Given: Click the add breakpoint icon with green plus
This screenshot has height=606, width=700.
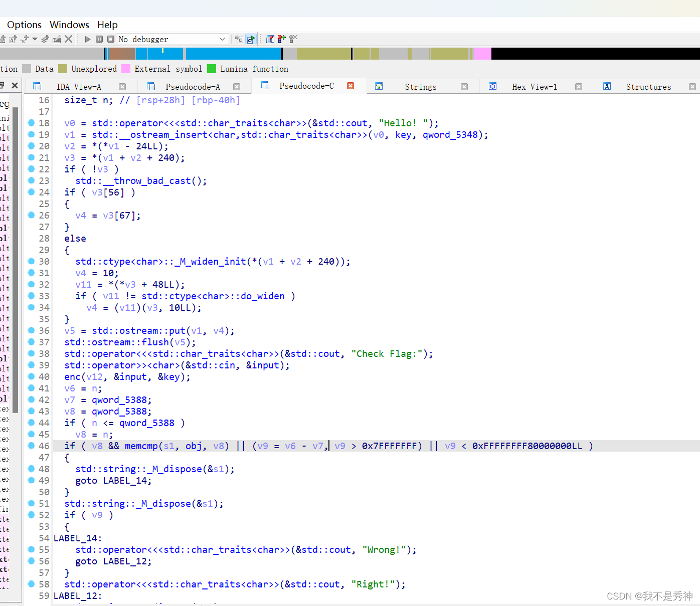Looking at the screenshot, I should pos(282,39).
